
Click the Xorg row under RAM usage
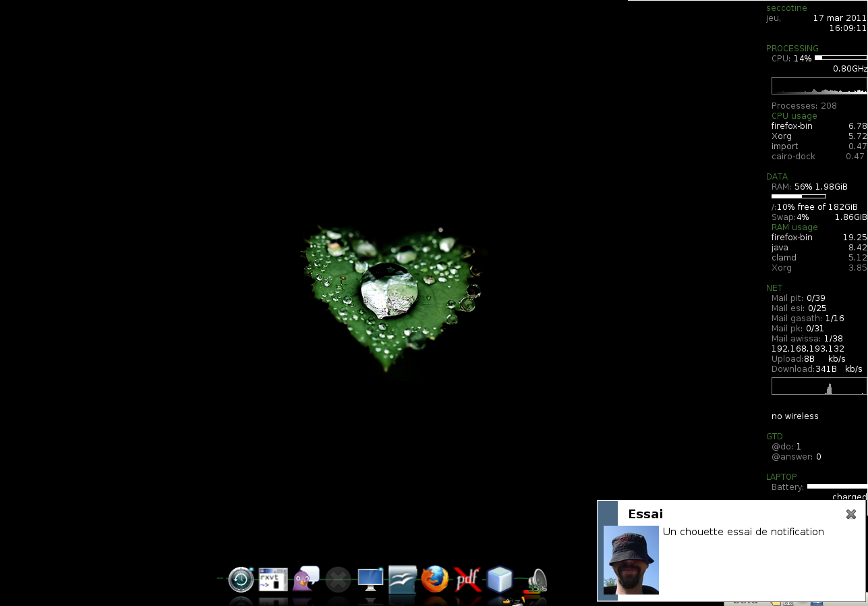coord(819,268)
